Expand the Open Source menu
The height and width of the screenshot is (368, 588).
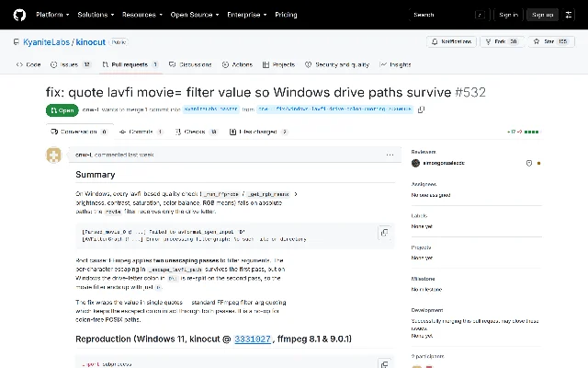tap(195, 15)
